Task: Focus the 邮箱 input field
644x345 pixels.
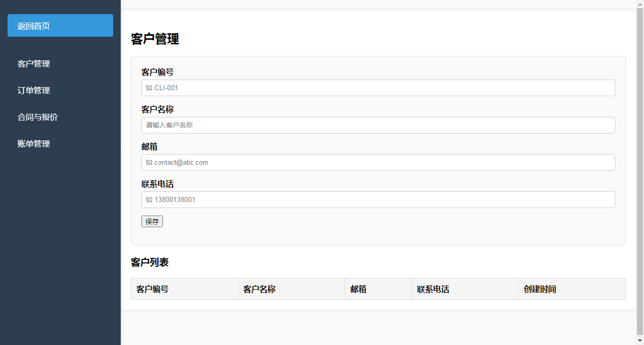Action: point(378,162)
